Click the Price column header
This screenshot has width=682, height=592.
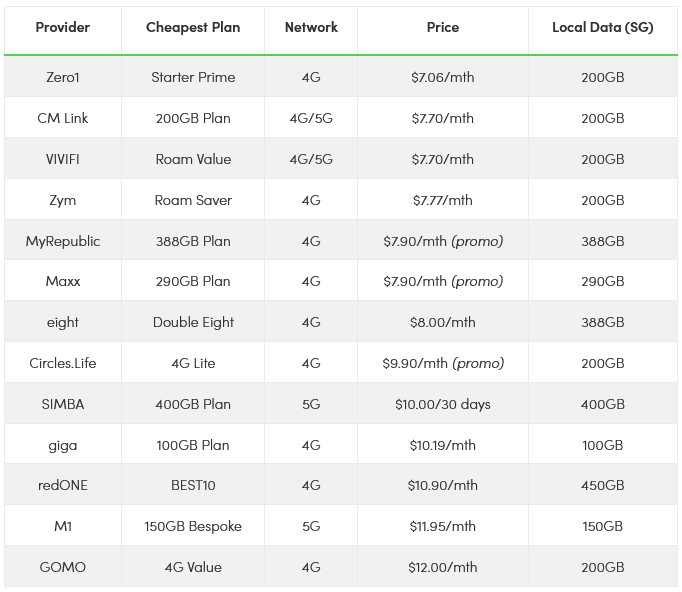point(442,27)
